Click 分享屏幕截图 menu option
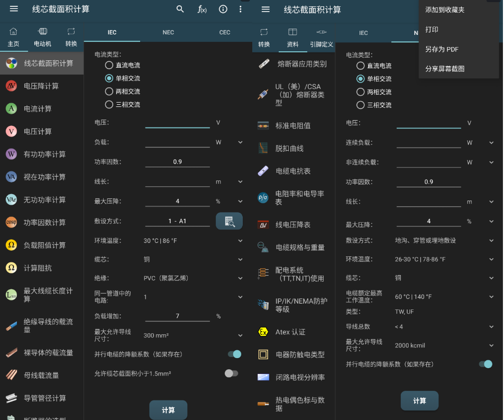 tap(445, 69)
